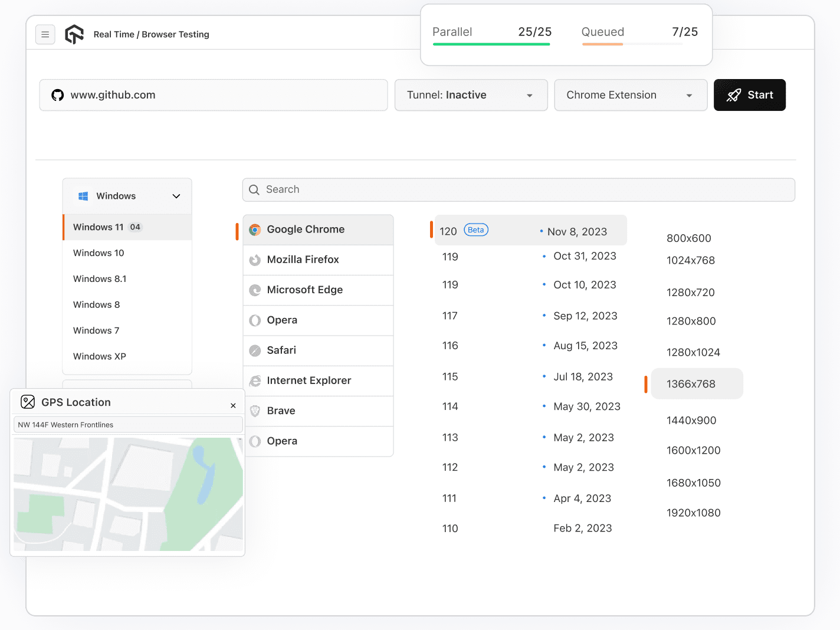Image resolution: width=840 pixels, height=630 pixels.
Task: Switch to the Queued tab
Action: pyautogui.click(x=602, y=32)
